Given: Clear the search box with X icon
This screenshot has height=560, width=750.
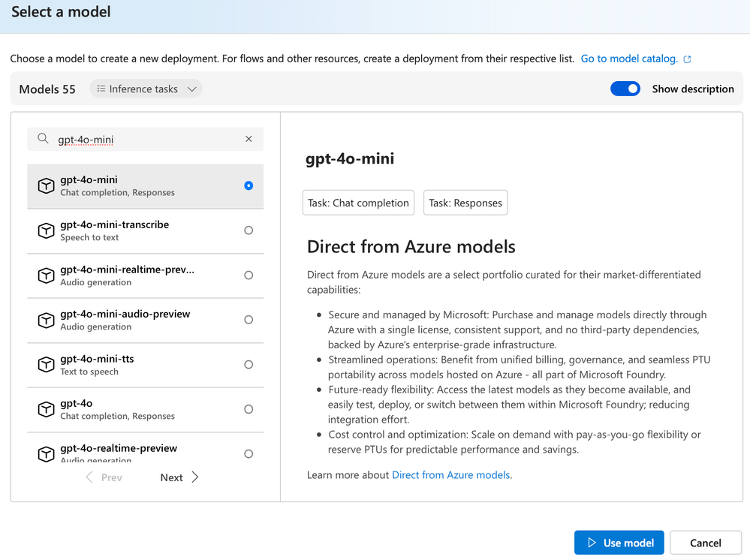Looking at the screenshot, I should click(248, 139).
